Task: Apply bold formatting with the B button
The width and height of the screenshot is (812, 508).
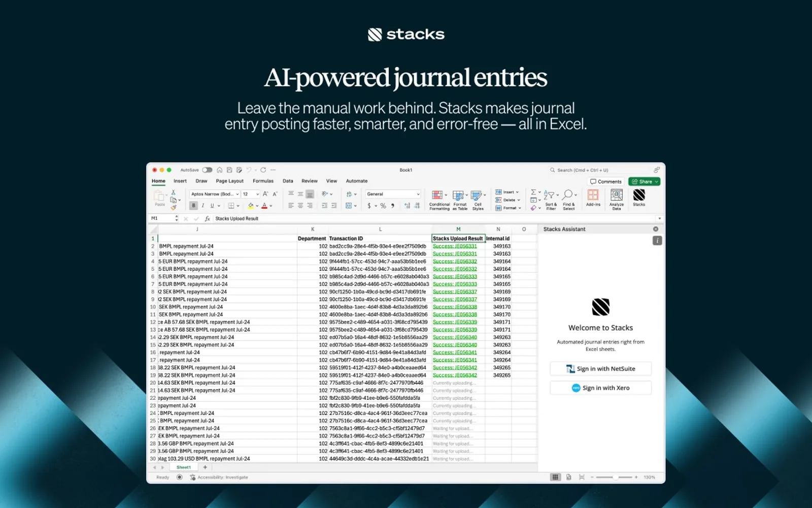Action: 193,206
